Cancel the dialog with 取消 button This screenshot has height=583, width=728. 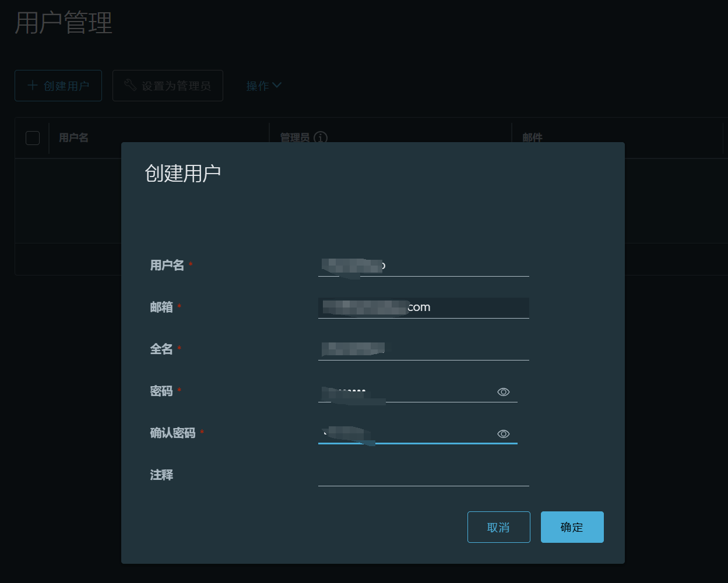[498, 527]
